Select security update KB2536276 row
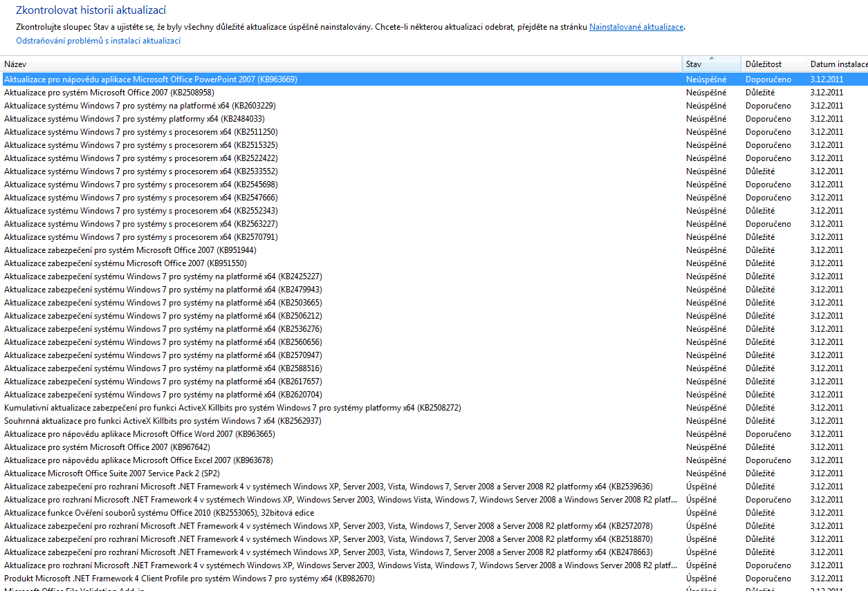This screenshot has width=868, height=591. tap(434, 329)
